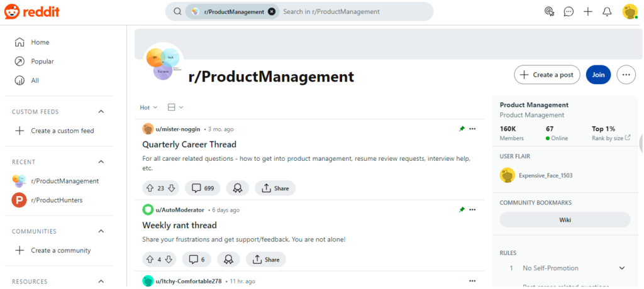This screenshot has height=289, width=644.
Task: Share the Weekly rant thread
Action: (x=266, y=259)
